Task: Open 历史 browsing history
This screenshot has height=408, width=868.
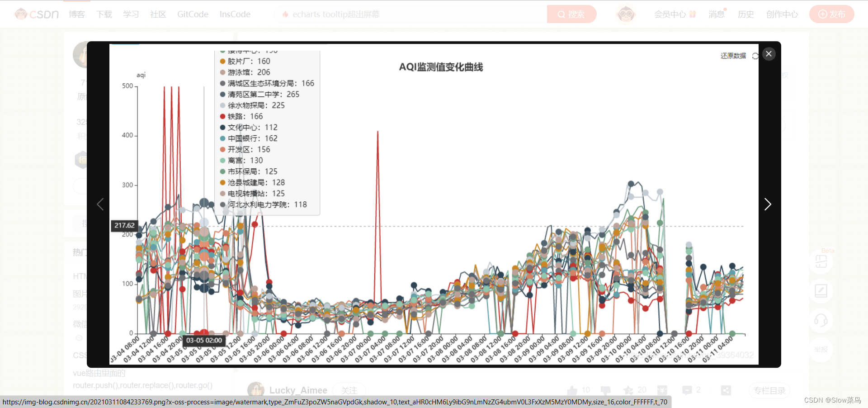Action: [x=746, y=14]
